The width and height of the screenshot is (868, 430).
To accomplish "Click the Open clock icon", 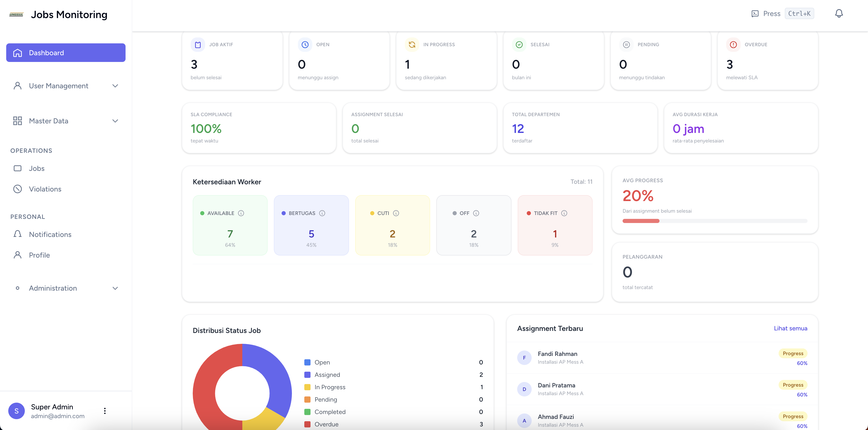I will click(x=305, y=44).
